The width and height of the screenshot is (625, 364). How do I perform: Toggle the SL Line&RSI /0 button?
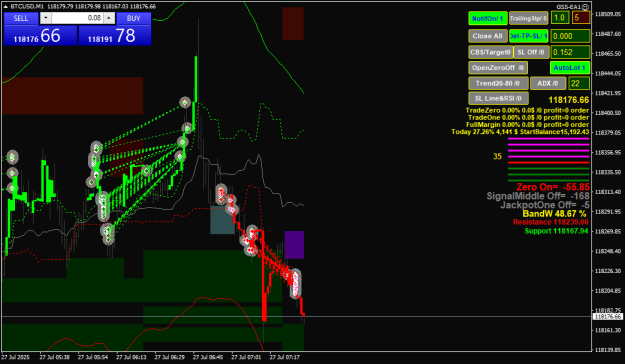498,98
